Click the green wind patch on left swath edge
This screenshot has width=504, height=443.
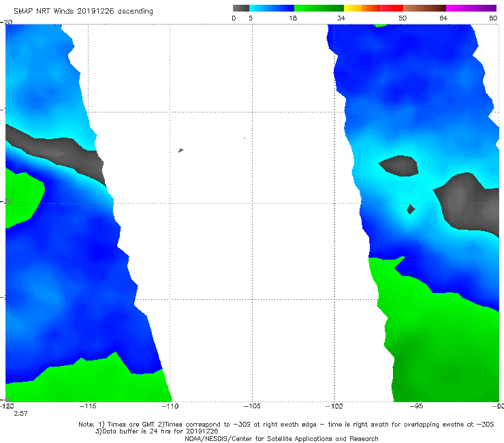pos(22,200)
